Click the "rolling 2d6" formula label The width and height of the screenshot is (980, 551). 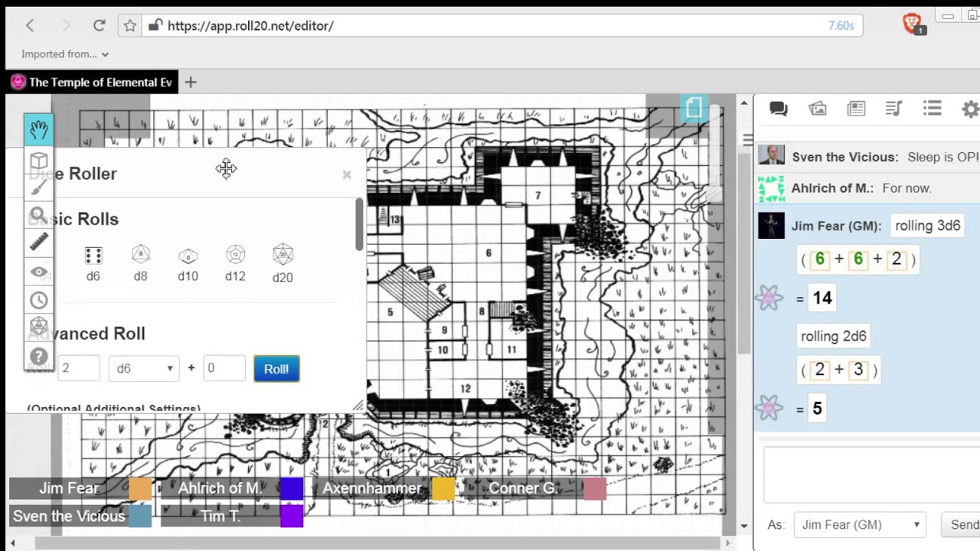(834, 336)
